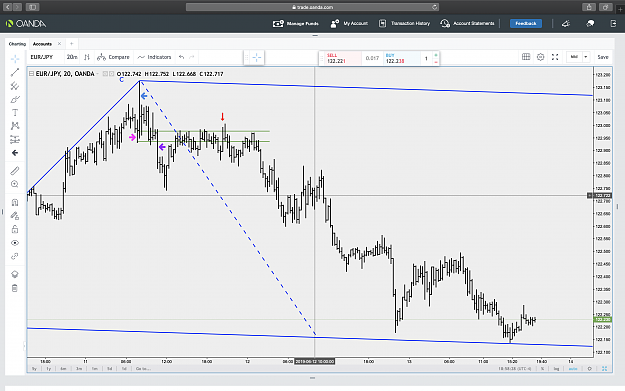Open the chart layout grid icon
This screenshot has width=625, height=391.
pos(526,57)
